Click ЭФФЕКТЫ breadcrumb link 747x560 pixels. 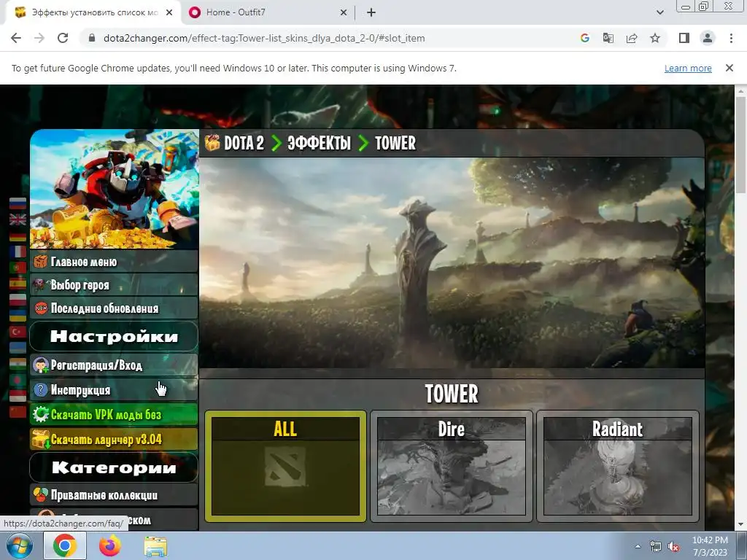319,142
